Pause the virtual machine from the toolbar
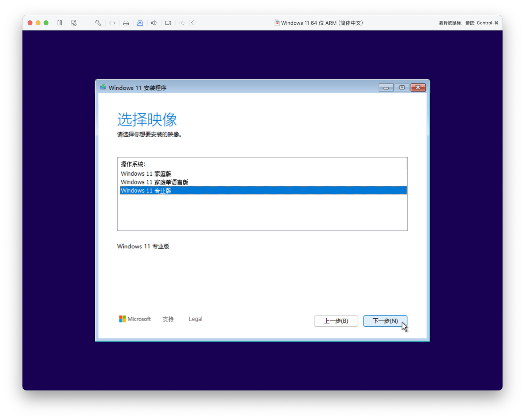Viewport: 525px width, 420px height. tap(60, 23)
